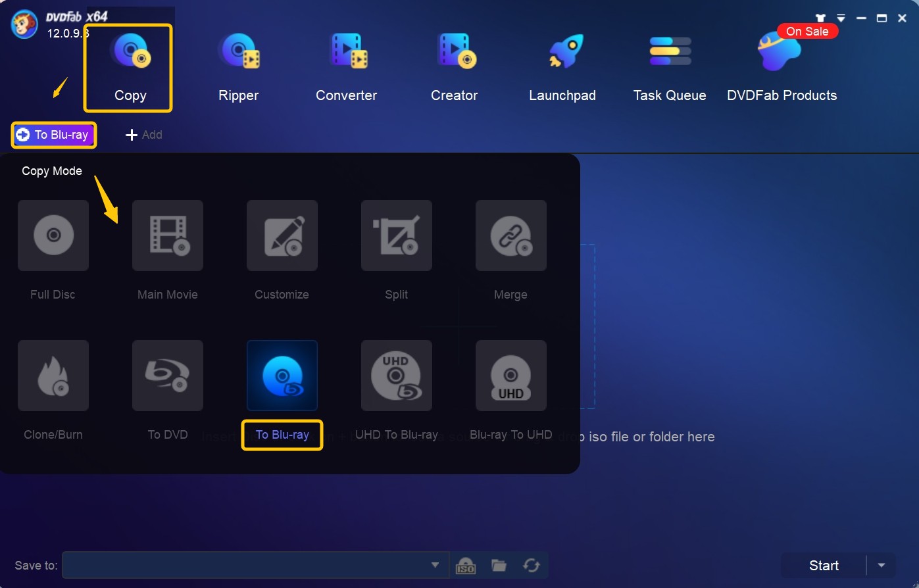Add a new task with the Add button
This screenshot has height=588, width=919.
click(x=143, y=135)
